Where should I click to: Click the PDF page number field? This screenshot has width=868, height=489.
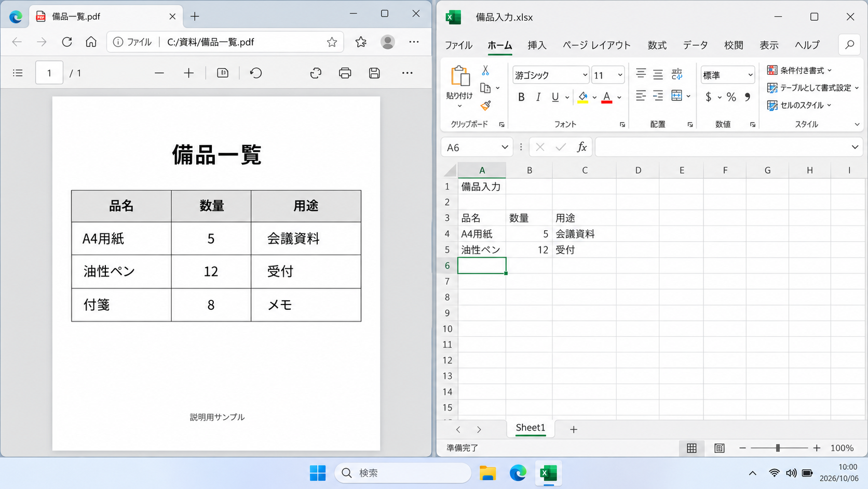pyautogui.click(x=49, y=73)
